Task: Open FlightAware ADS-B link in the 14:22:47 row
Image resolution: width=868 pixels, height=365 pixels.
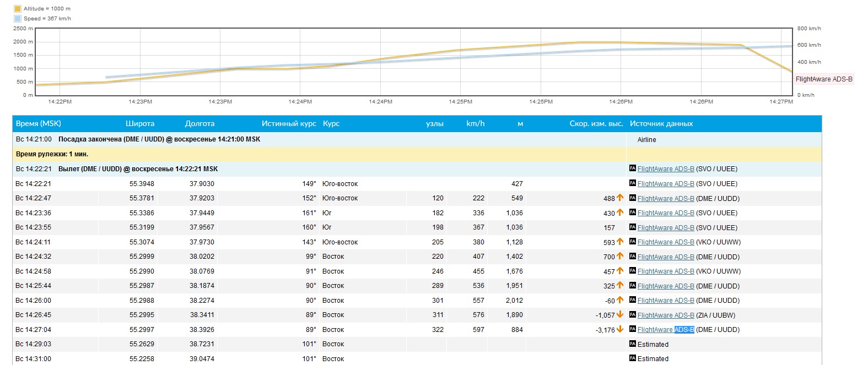Action: [x=666, y=199]
